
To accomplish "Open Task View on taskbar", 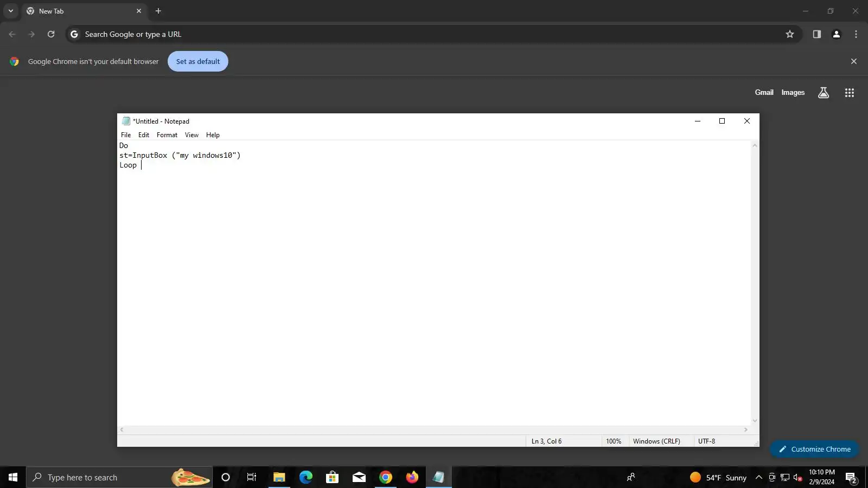I will [252, 477].
